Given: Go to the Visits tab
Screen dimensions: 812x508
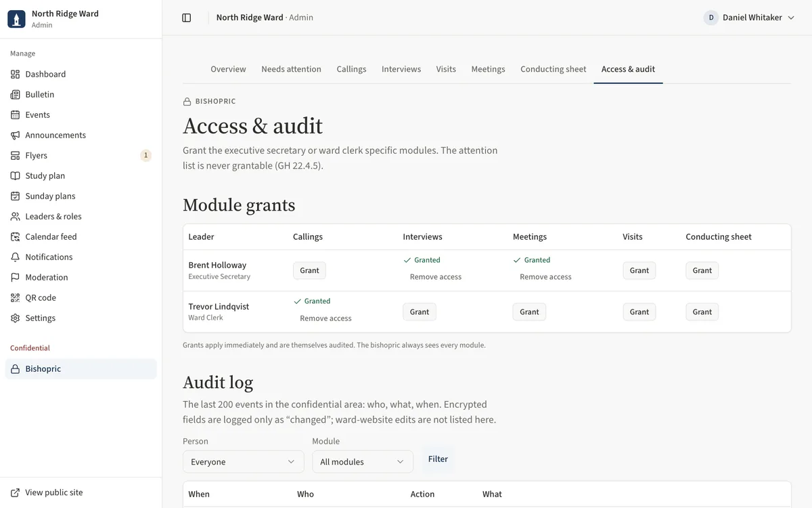Looking at the screenshot, I should tap(446, 69).
